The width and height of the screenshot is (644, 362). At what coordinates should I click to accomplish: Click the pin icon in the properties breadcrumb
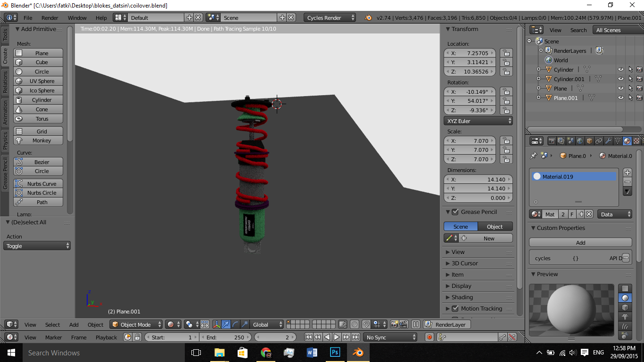[533, 156]
